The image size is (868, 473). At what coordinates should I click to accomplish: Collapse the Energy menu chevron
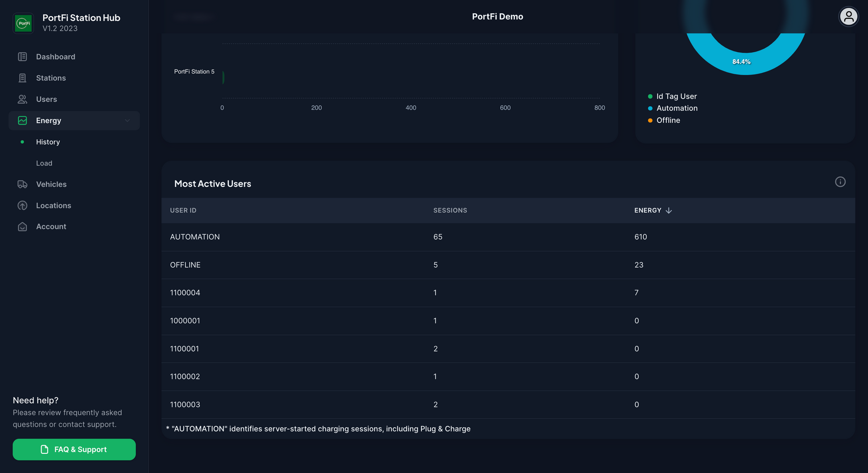pyautogui.click(x=127, y=120)
